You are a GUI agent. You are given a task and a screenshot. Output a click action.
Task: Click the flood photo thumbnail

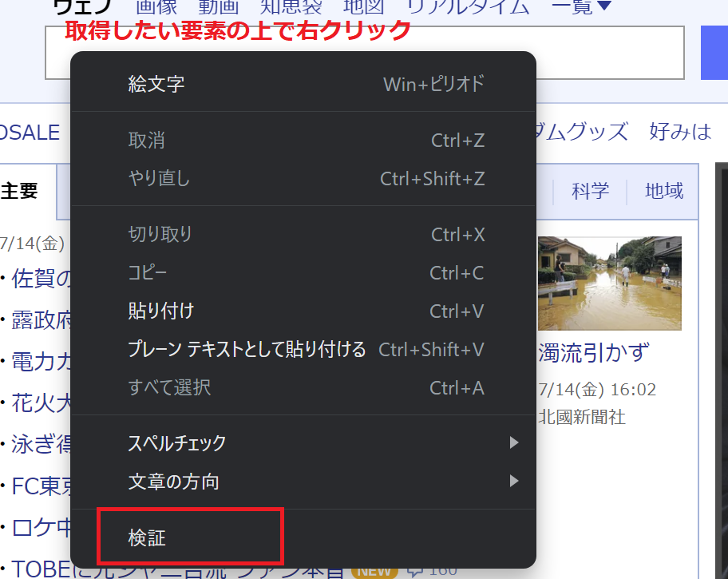click(x=609, y=283)
